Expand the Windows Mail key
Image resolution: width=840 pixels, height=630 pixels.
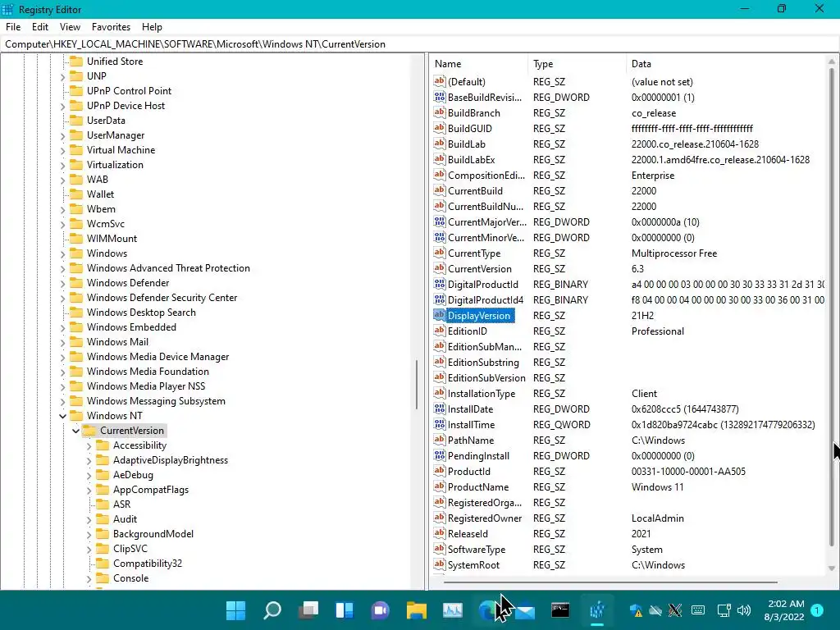point(62,342)
